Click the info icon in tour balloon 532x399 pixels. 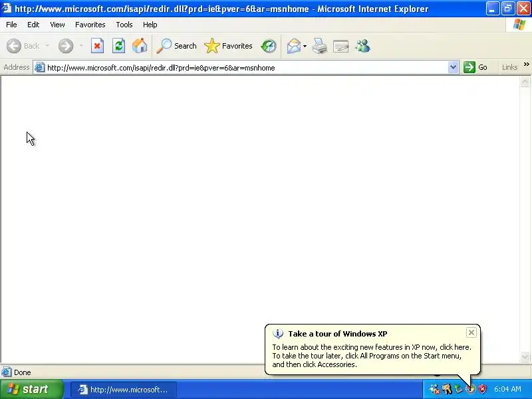278,334
